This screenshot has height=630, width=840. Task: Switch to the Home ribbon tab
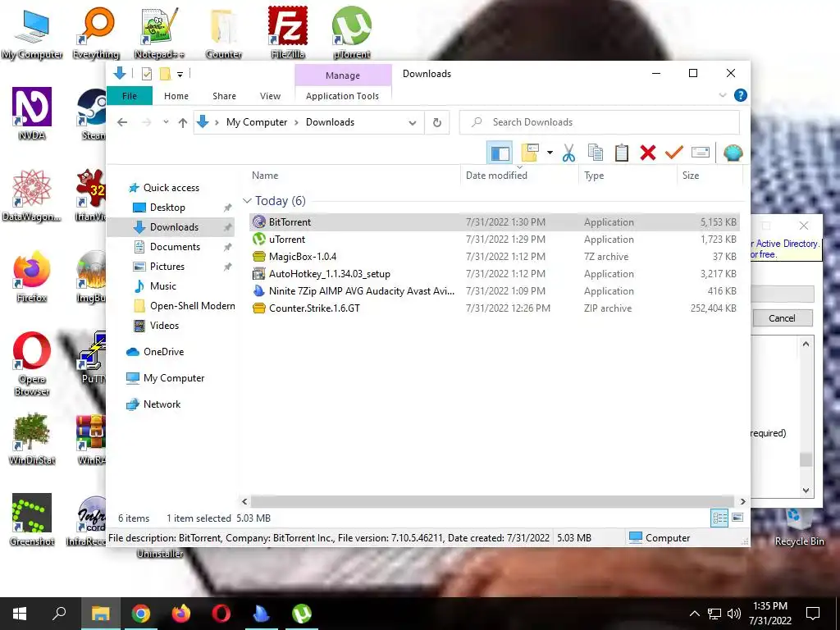[176, 96]
